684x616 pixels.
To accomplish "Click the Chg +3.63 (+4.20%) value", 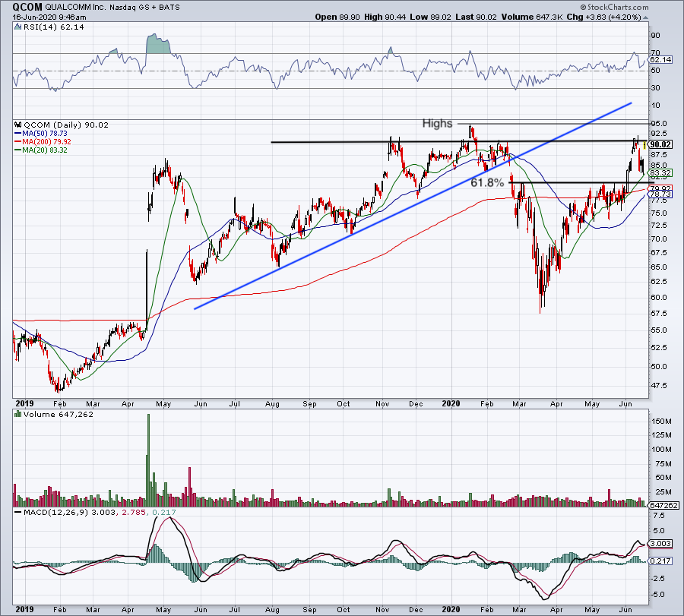I will (603, 17).
